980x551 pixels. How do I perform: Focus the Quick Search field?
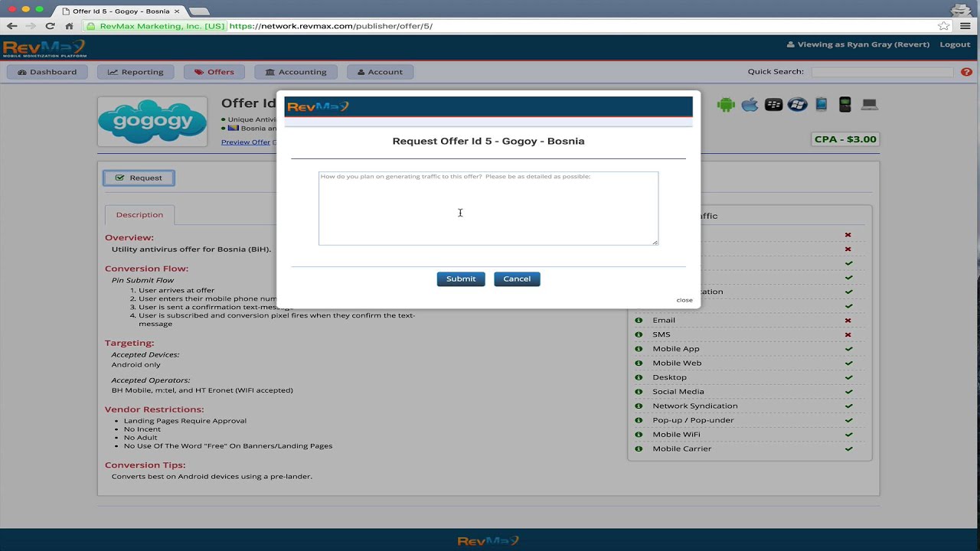tap(882, 72)
